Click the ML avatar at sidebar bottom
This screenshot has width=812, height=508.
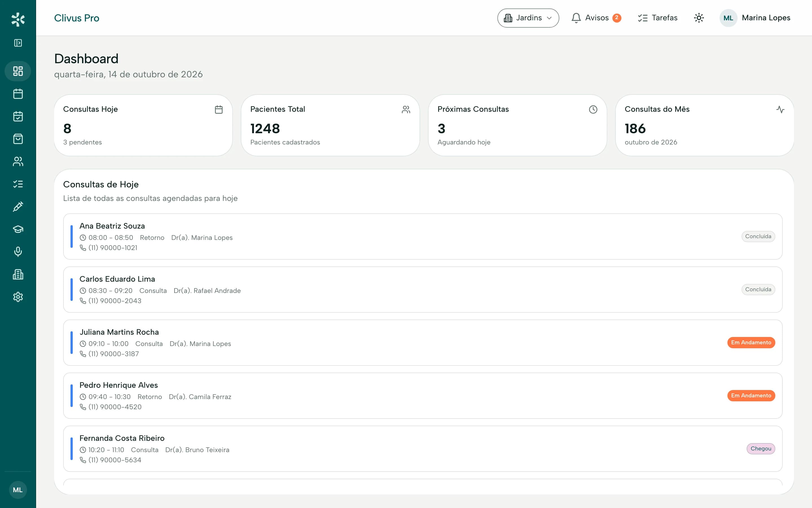point(18,490)
